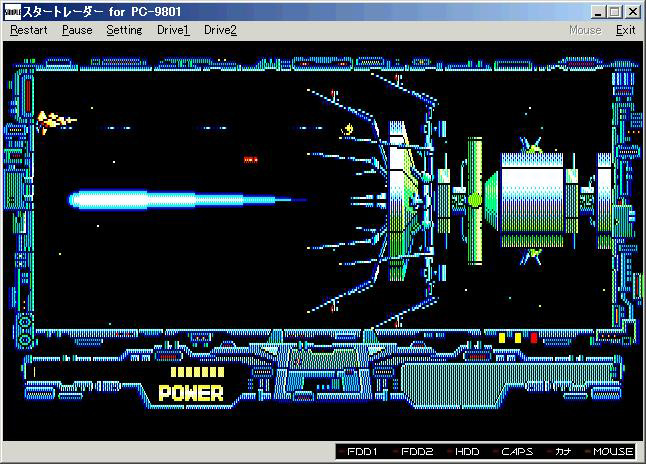Click the Exit menu item

click(x=625, y=30)
